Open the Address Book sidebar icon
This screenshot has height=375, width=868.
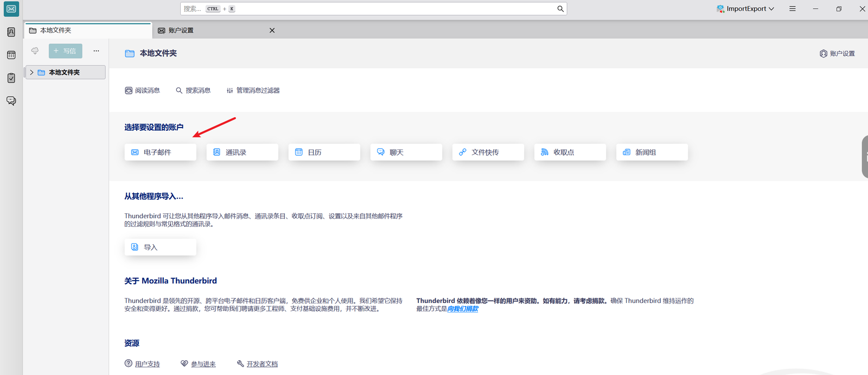(11, 32)
